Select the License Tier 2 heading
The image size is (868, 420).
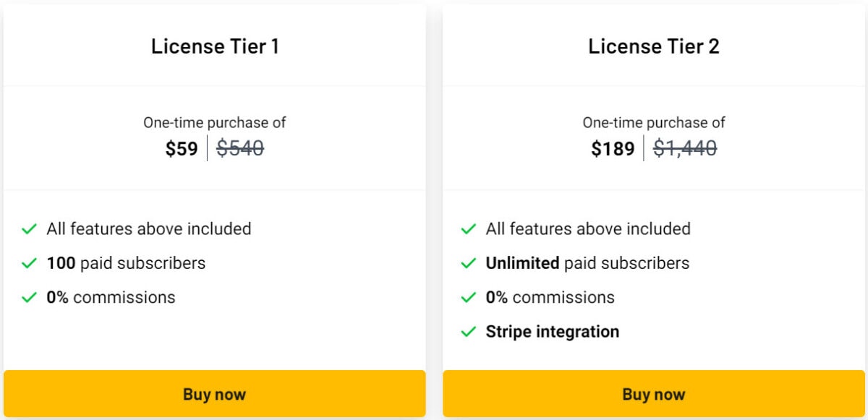[x=654, y=46]
